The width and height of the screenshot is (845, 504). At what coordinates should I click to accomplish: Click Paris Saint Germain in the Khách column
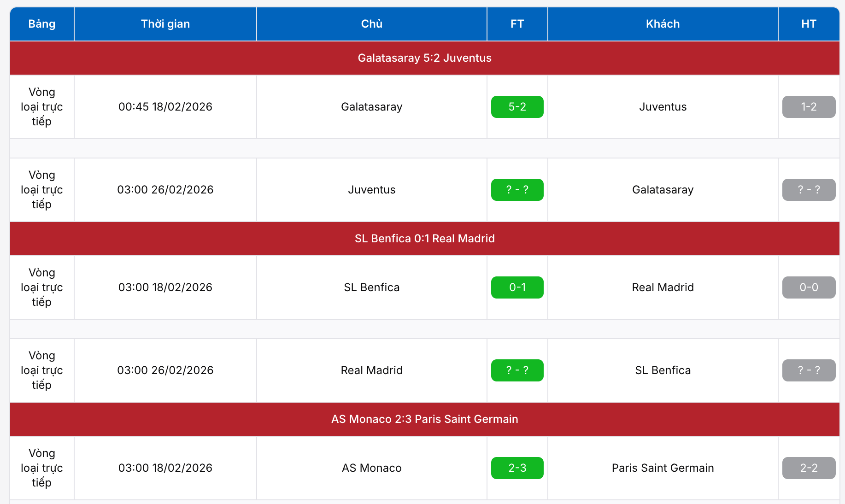click(663, 468)
